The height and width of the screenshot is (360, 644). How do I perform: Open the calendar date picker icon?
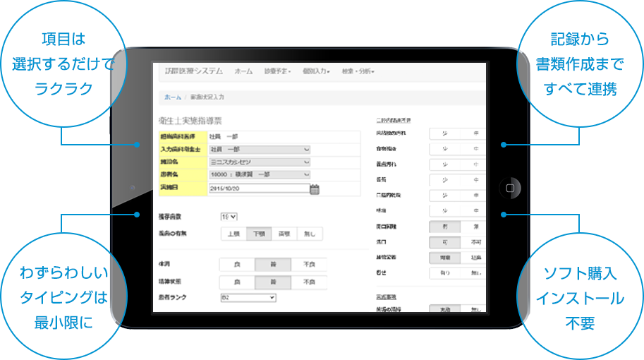click(x=315, y=189)
